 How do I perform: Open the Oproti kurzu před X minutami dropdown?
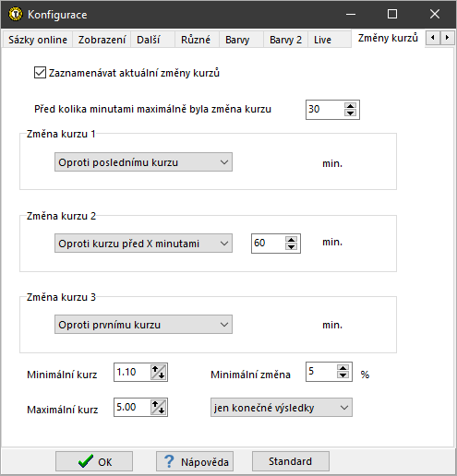point(143,244)
